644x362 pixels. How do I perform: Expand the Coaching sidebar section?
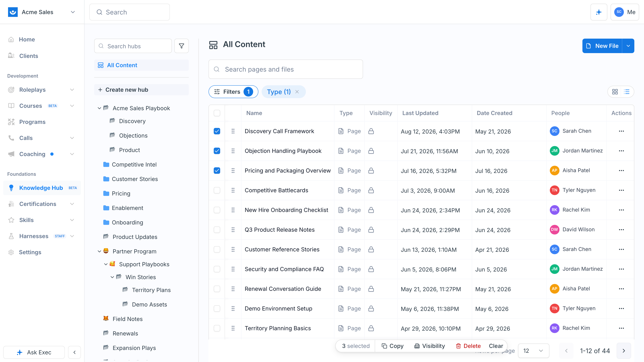[72, 154]
